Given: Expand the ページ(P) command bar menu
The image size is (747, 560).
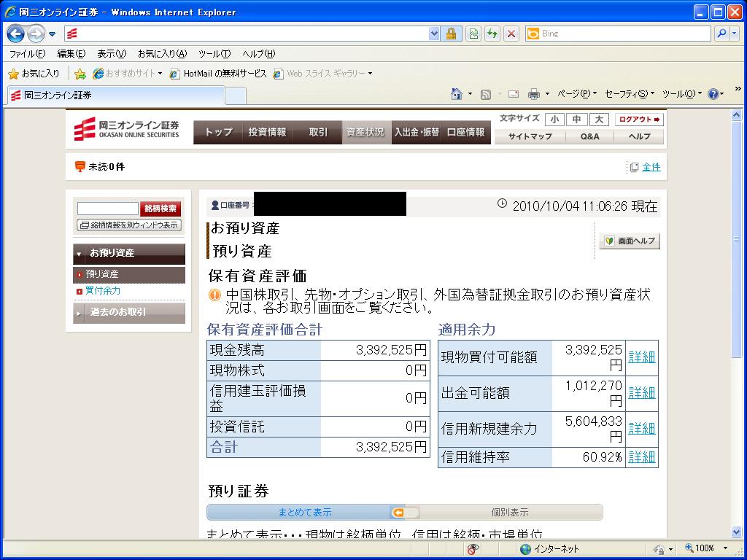Looking at the screenshot, I should 577,94.
